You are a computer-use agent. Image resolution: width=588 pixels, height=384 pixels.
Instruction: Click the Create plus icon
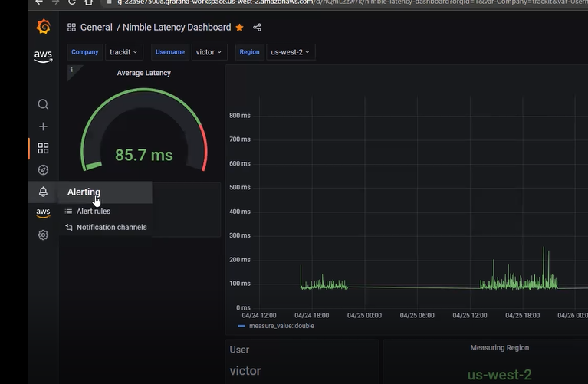point(43,126)
